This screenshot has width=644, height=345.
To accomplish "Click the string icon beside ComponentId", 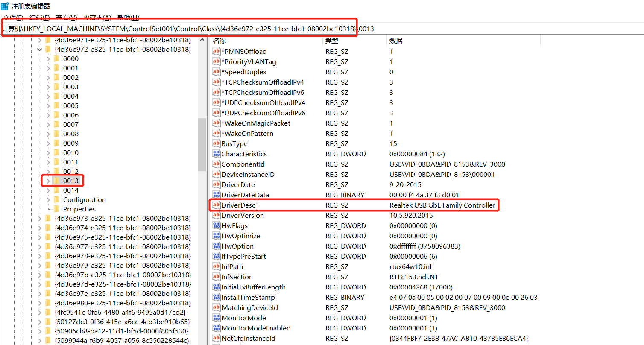I will (216, 164).
